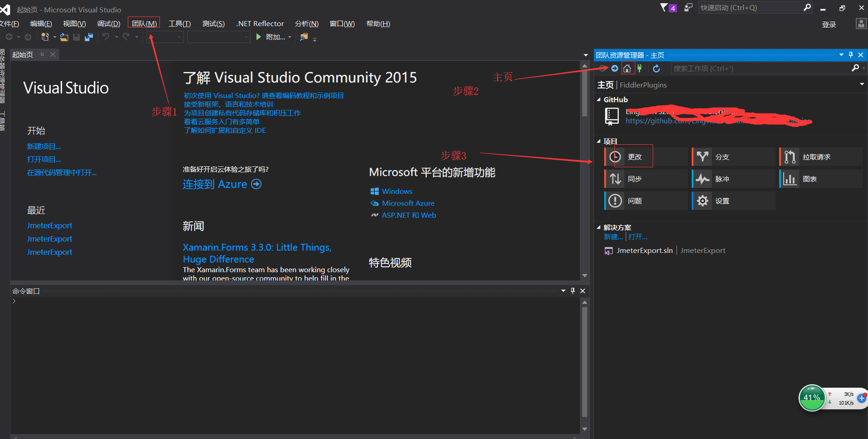Open the JmeterExport.sln solution entry
Image resolution: width=868 pixels, height=439 pixels.
[x=644, y=250]
